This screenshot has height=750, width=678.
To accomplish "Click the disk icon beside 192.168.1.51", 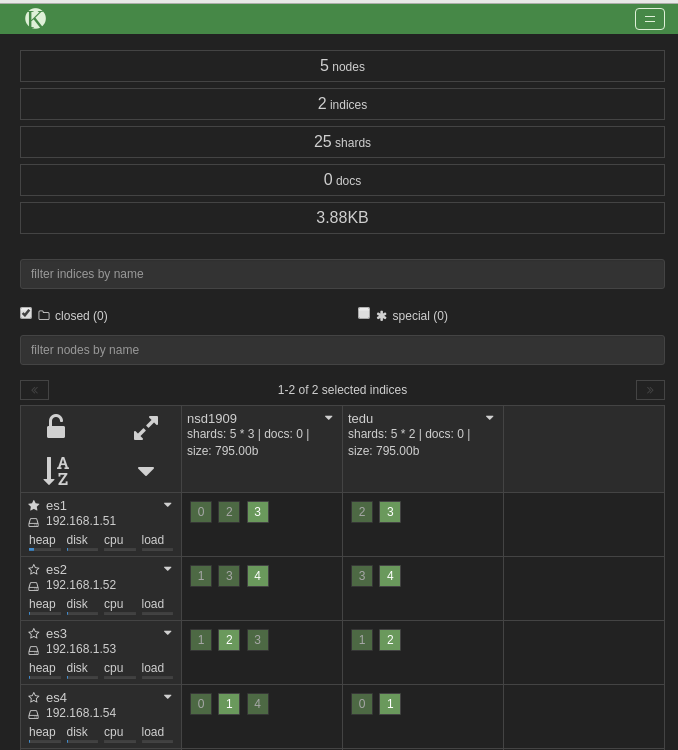I will click(x=33, y=522).
